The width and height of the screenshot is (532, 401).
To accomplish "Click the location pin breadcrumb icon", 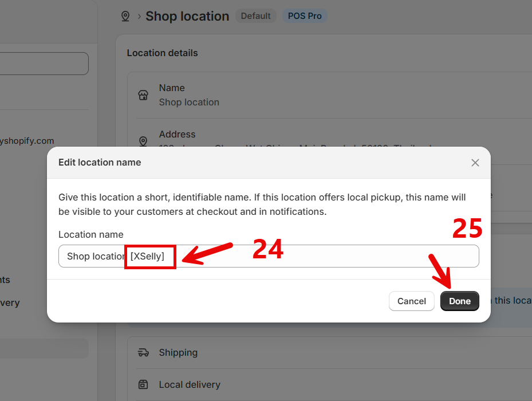I will [x=125, y=16].
